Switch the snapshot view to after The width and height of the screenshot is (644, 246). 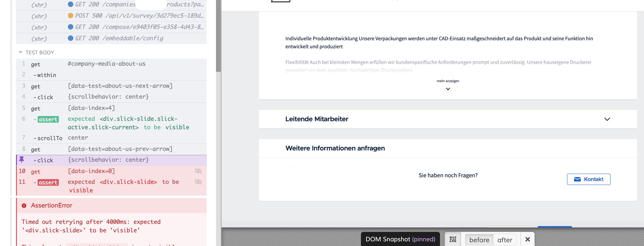point(505,239)
